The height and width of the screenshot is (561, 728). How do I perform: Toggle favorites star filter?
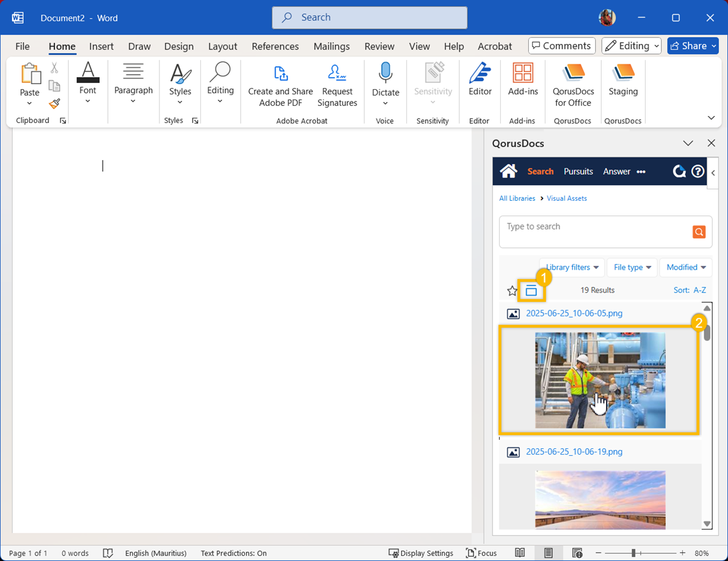pos(512,291)
